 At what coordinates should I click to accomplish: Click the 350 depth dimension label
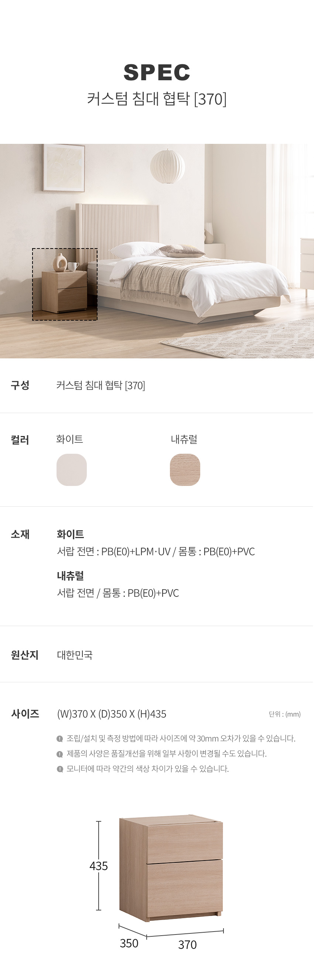tap(129, 943)
